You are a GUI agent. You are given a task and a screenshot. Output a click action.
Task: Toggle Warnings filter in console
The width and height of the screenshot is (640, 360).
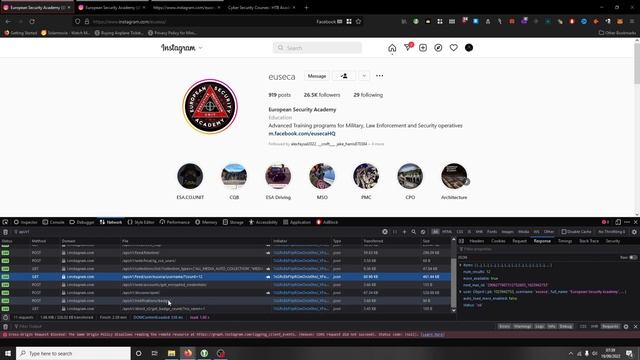(x=522, y=327)
